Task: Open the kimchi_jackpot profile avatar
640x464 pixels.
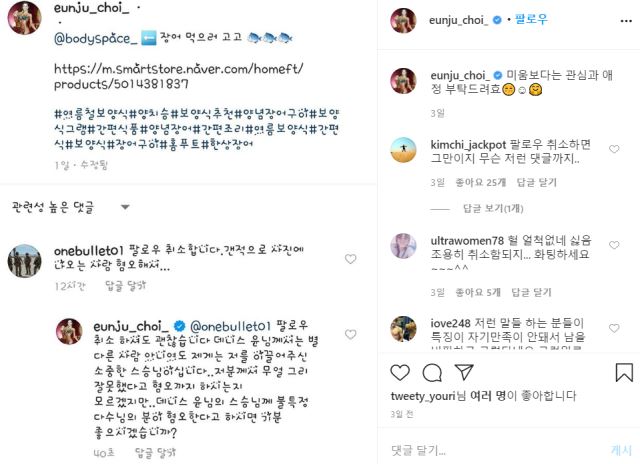Action: point(404,150)
